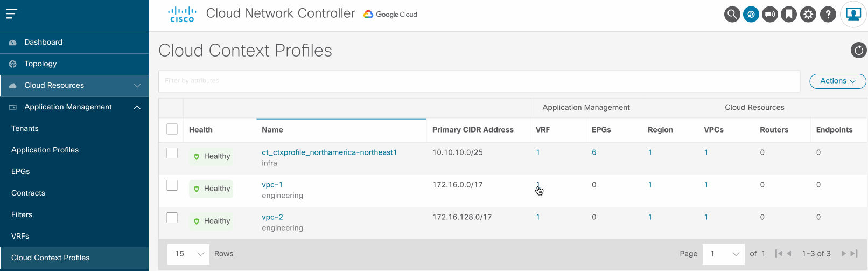Open the feedback speech-bubble icon
Viewport: 868px width, 271px height.
770,15
